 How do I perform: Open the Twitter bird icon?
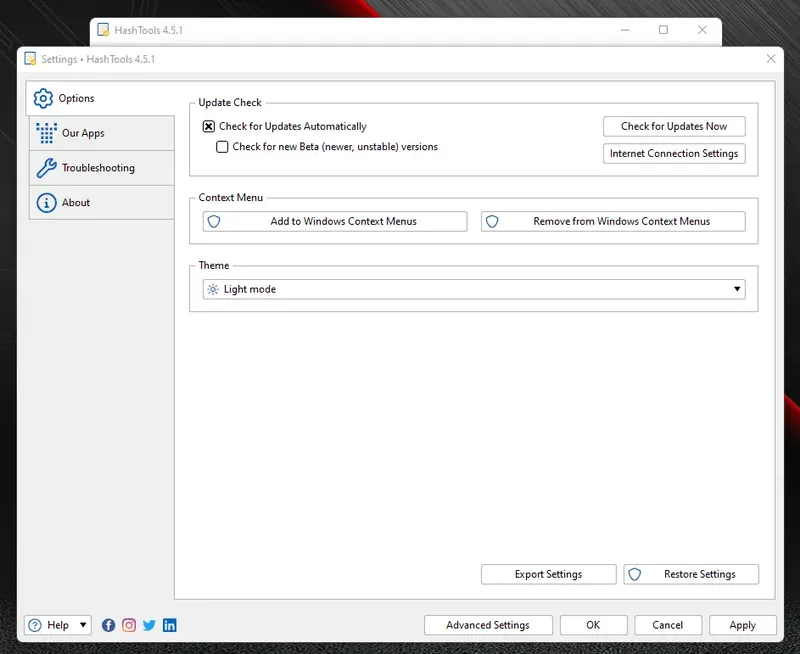pyautogui.click(x=149, y=625)
